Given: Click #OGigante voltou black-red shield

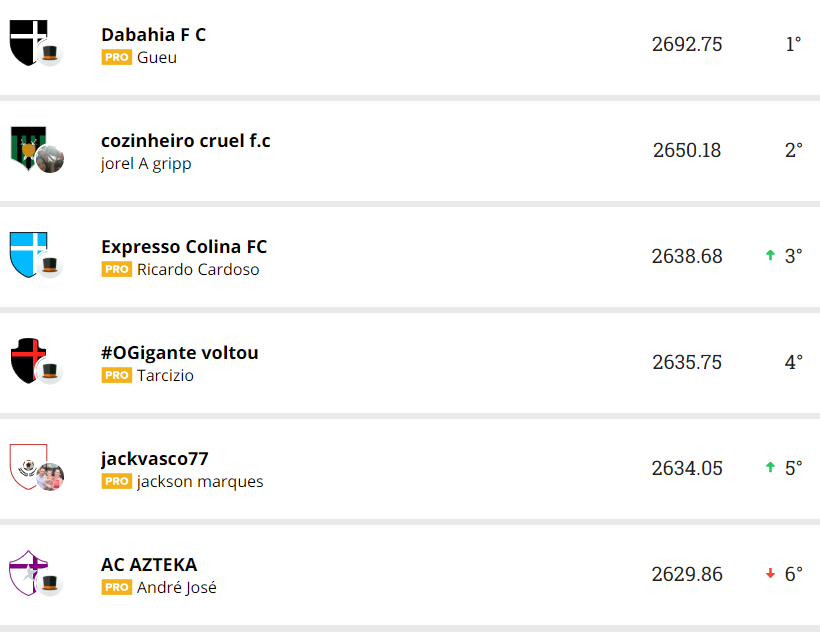Looking at the screenshot, I should 27,360.
